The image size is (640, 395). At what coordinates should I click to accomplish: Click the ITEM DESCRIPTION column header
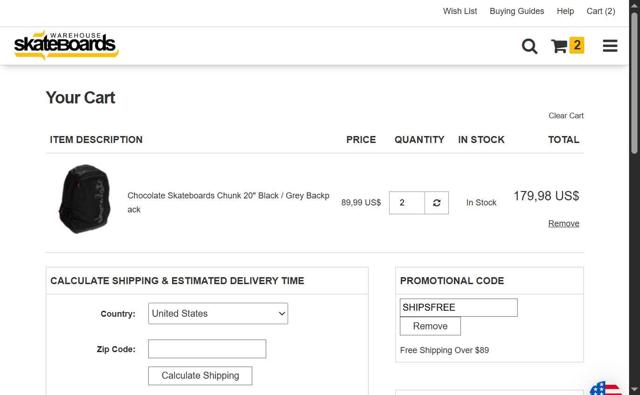click(x=96, y=140)
